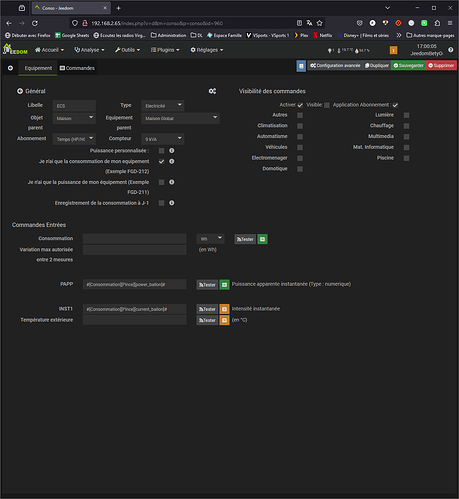Screen dimensions: 459x499
Task: Switch to the Commandes tab
Action: [x=77, y=68]
